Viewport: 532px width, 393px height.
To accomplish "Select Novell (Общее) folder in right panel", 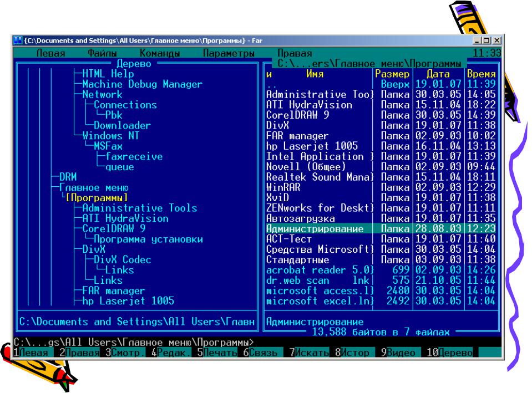I will pos(381,167).
